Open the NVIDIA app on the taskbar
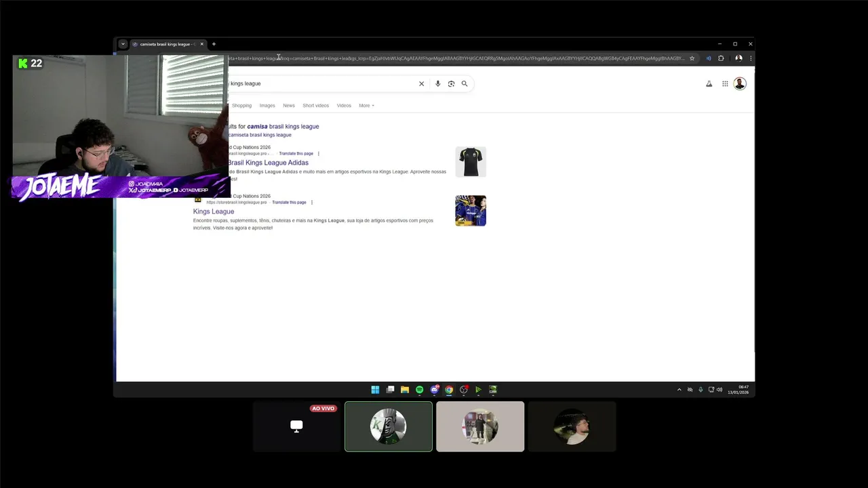The image size is (868, 488). pos(493,390)
